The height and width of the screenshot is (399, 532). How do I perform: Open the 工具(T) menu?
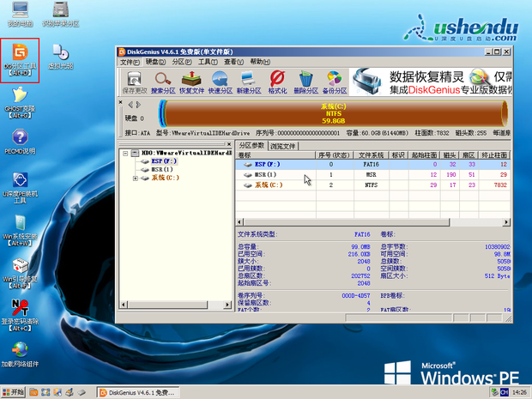(x=208, y=62)
